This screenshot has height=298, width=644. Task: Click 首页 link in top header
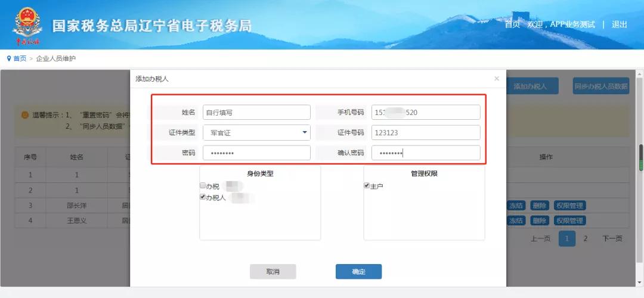coord(512,24)
